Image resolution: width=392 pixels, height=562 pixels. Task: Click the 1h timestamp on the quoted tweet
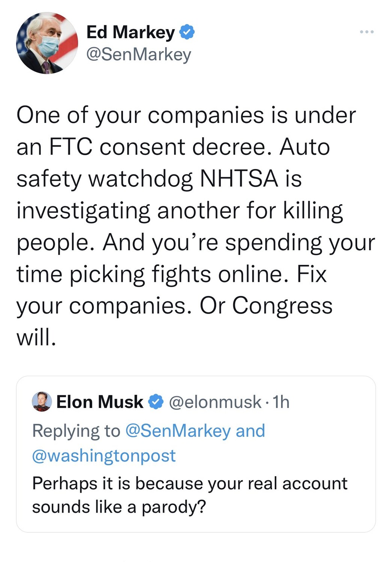tap(281, 402)
